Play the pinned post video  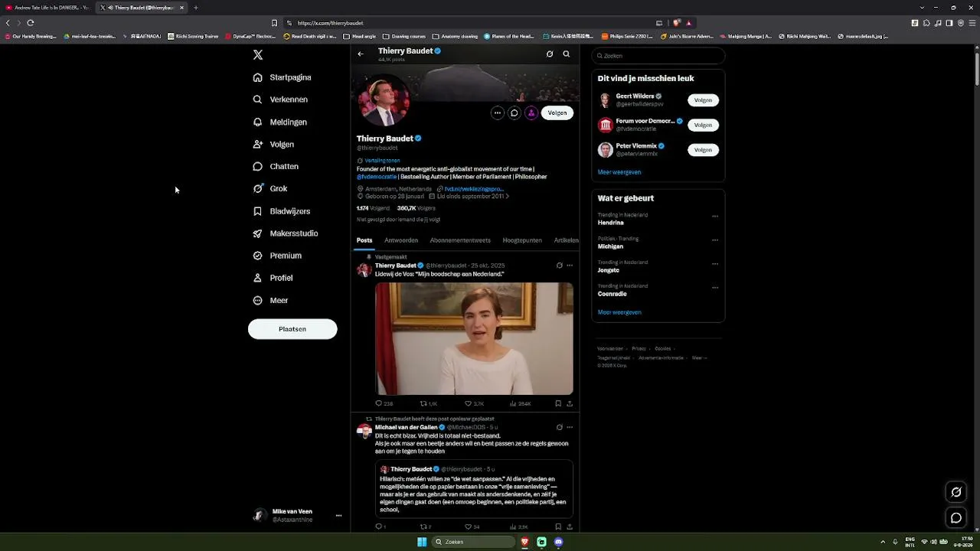coord(474,339)
